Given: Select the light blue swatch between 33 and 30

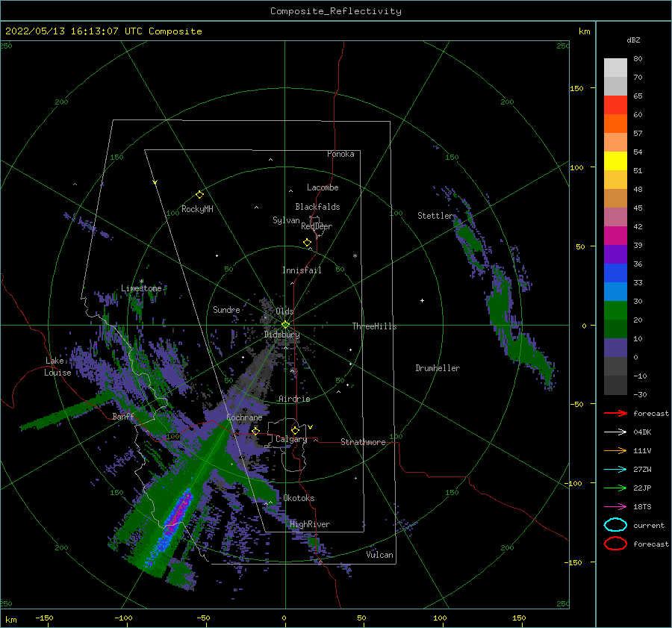Looking at the screenshot, I should coord(615,292).
